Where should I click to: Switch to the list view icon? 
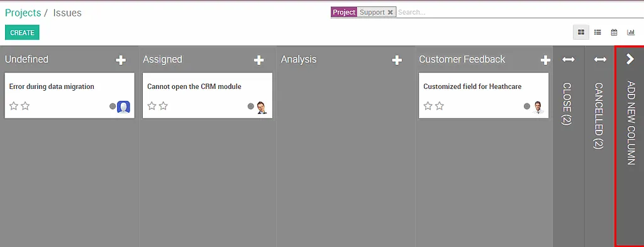click(597, 32)
